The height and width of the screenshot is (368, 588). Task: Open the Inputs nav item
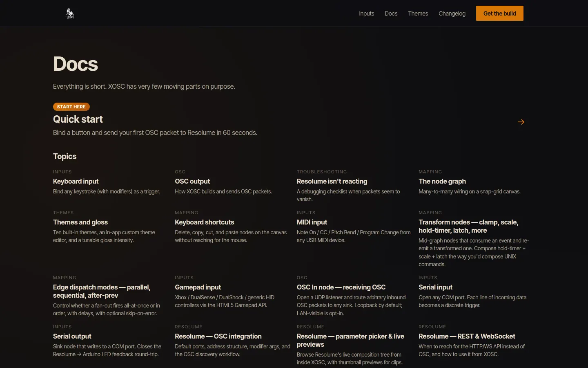[x=366, y=13]
